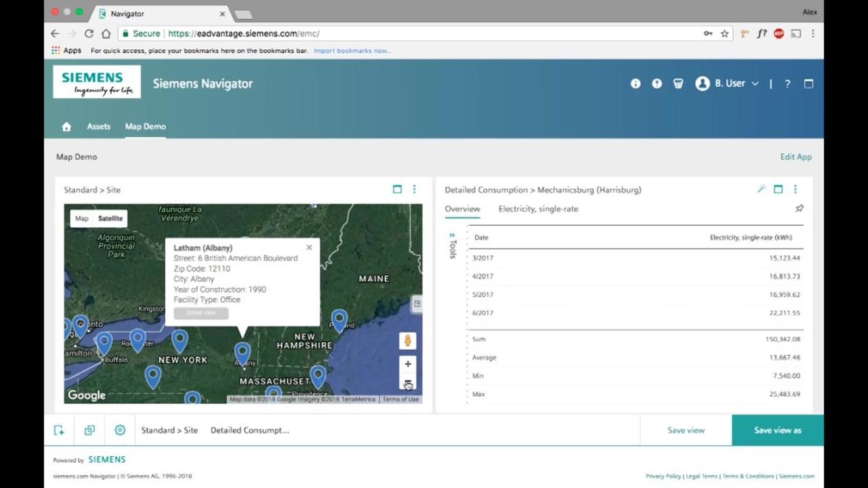Switch map to Satellite view
Screen dimensions: 868x488
tap(111, 219)
